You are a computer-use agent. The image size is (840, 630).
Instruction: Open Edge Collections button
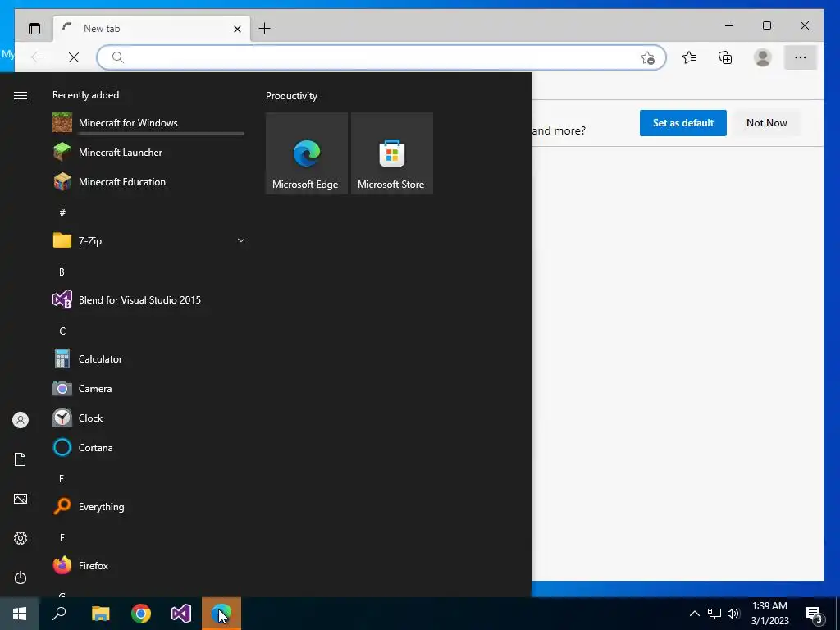725,57
